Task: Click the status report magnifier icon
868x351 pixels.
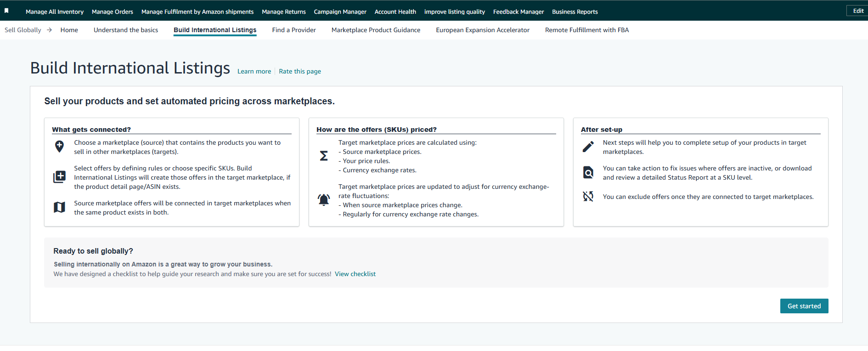Action: [588, 172]
